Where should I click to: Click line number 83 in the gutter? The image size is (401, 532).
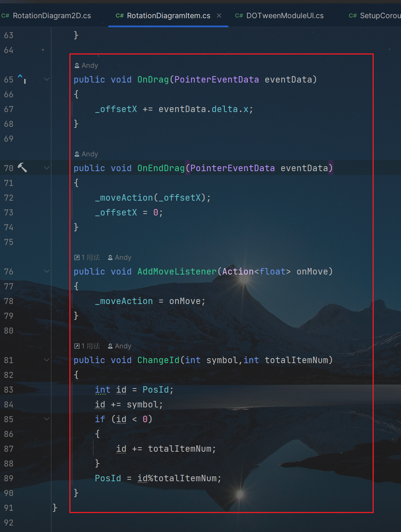tap(9, 390)
